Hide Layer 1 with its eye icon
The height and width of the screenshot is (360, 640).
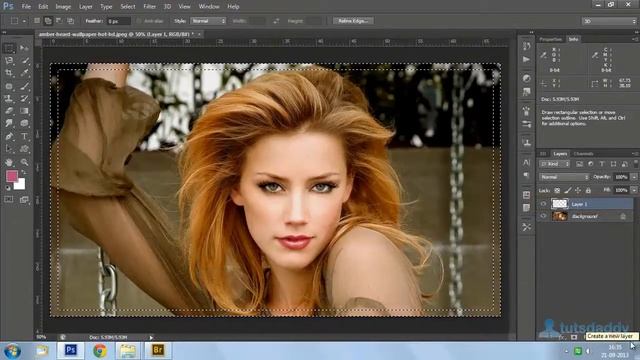click(543, 204)
